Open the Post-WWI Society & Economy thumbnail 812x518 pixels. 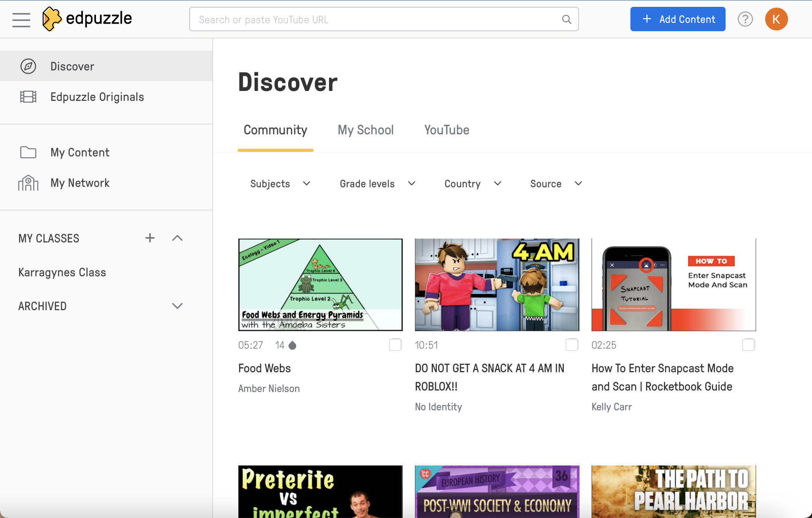tap(497, 491)
